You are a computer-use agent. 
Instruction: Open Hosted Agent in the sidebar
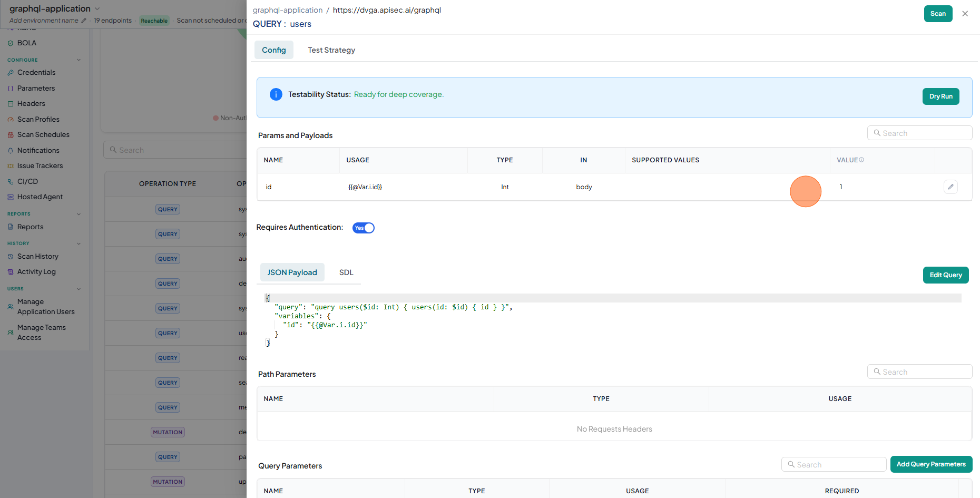click(40, 197)
